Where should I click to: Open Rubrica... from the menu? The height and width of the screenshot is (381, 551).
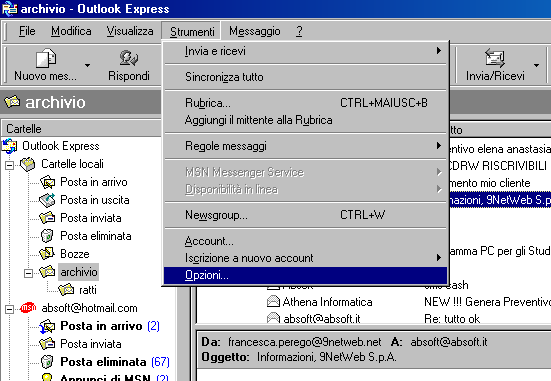(x=305, y=103)
